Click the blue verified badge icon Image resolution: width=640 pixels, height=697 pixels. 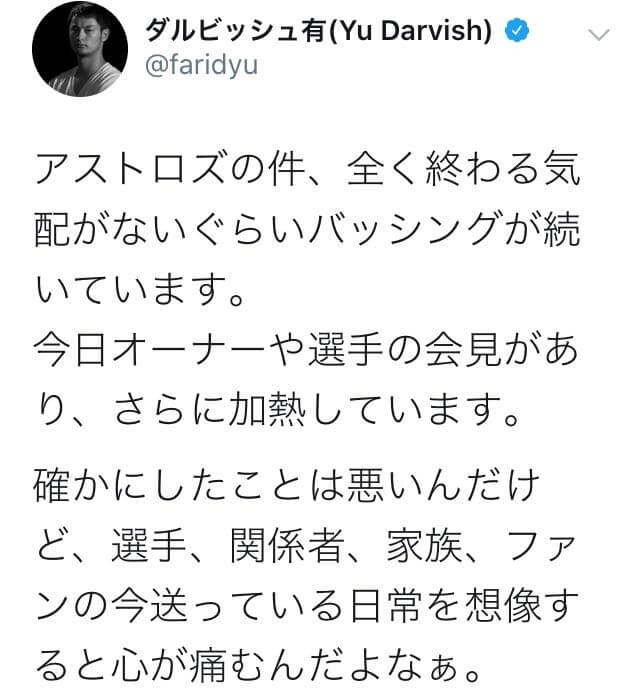click(517, 31)
